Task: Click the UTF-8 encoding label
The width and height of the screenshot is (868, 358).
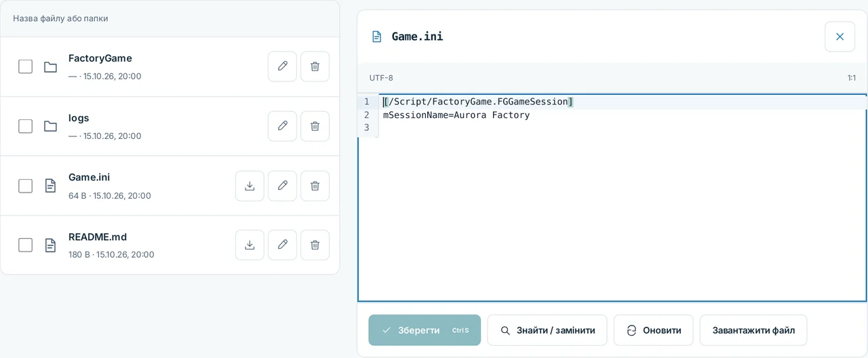Action: (381, 78)
